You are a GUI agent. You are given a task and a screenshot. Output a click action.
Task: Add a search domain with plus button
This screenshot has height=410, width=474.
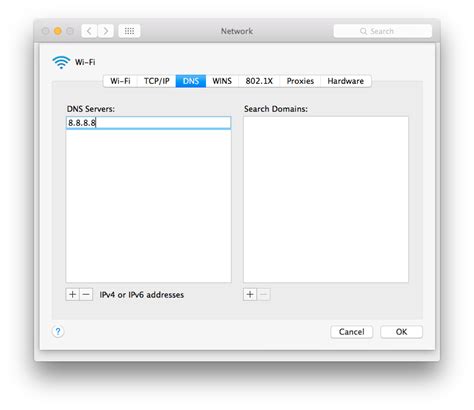pyautogui.click(x=250, y=295)
